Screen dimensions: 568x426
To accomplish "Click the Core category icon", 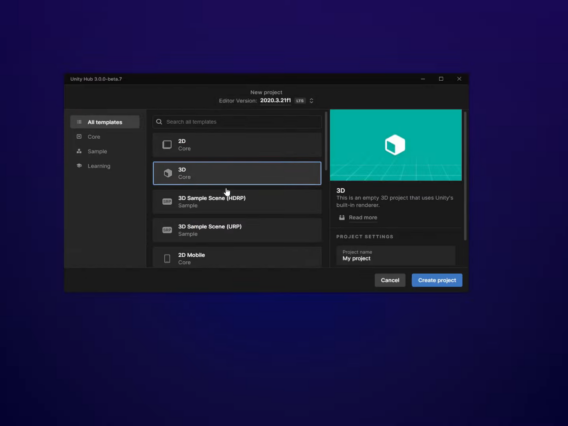I will [x=79, y=137].
